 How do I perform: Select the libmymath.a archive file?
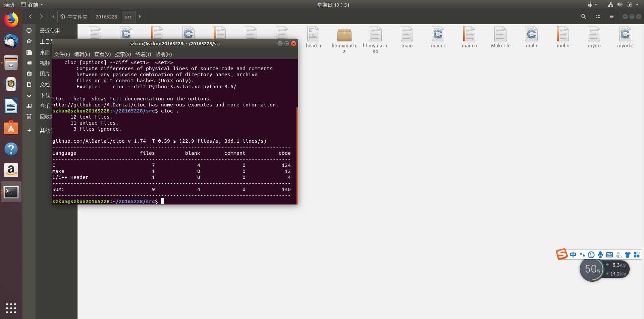(344, 40)
